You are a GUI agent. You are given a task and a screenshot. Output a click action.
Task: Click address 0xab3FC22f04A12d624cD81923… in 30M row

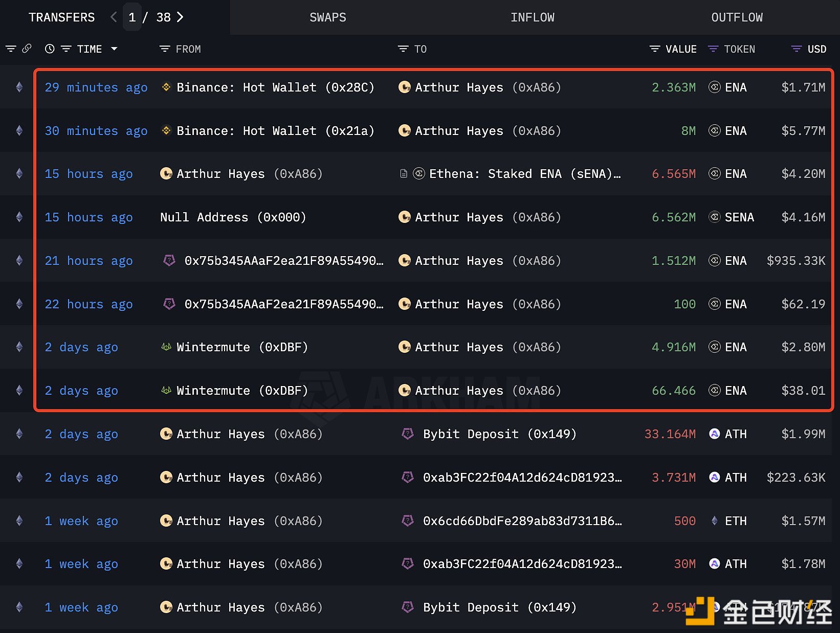[522, 564]
